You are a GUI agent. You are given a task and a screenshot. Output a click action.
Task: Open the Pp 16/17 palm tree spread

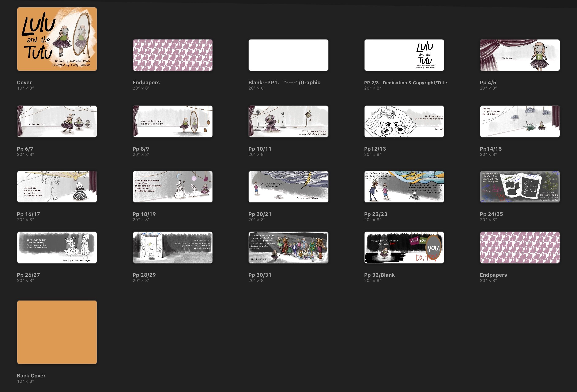point(57,187)
